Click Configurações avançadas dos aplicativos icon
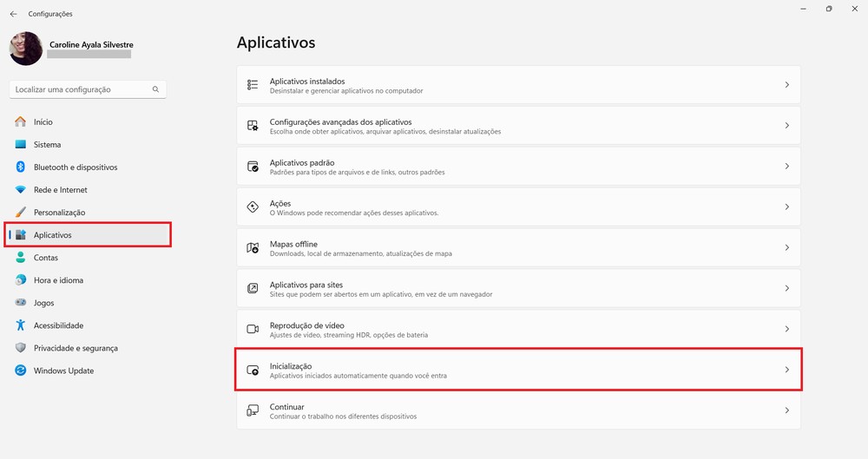The image size is (868, 459). (253, 126)
